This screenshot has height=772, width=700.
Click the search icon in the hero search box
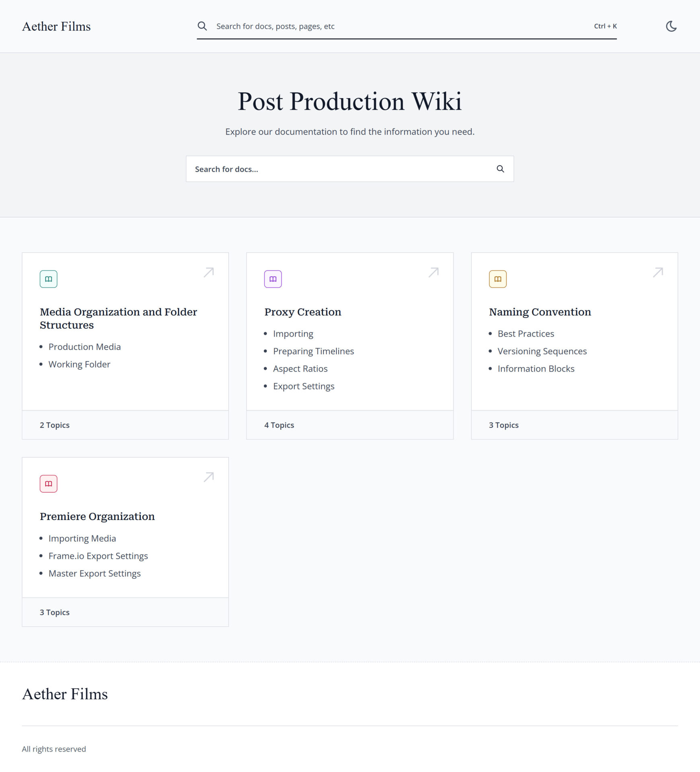(x=500, y=169)
